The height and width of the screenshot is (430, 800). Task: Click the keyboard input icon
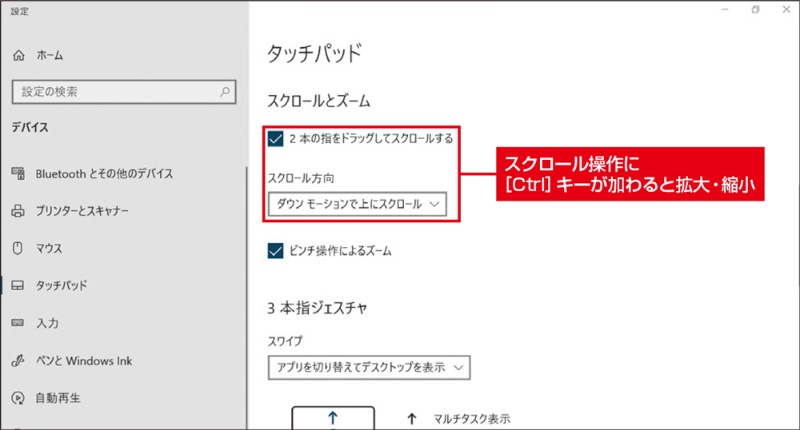pyautogui.click(x=18, y=323)
